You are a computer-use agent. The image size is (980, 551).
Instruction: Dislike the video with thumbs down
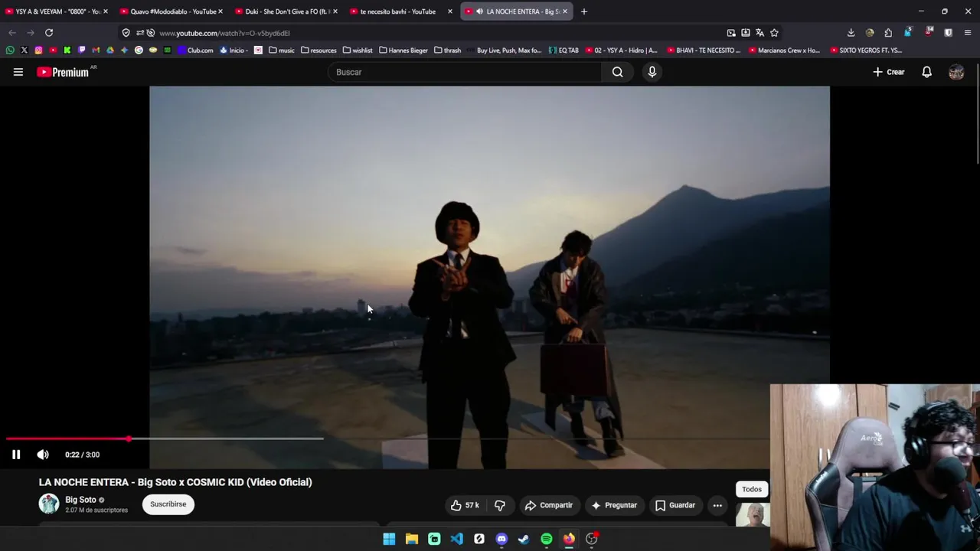[500, 505]
